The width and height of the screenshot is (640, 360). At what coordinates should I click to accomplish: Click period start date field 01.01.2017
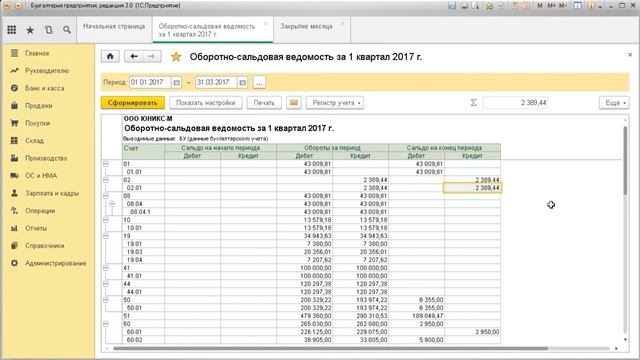(150, 82)
